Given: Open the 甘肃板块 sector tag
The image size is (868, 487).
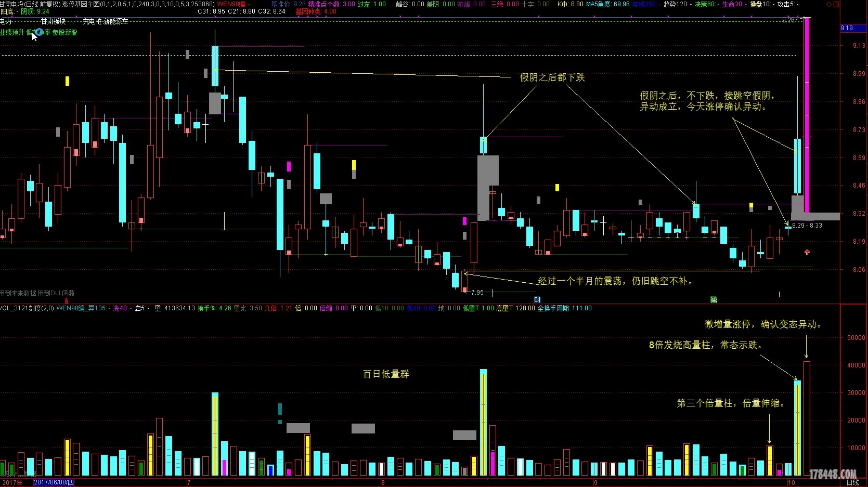Looking at the screenshot, I should [53, 21].
